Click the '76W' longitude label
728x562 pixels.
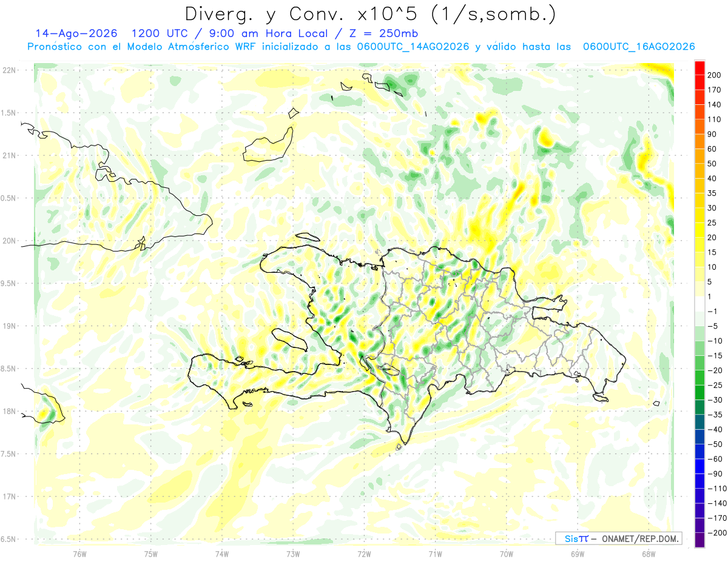tap(79, 554)
